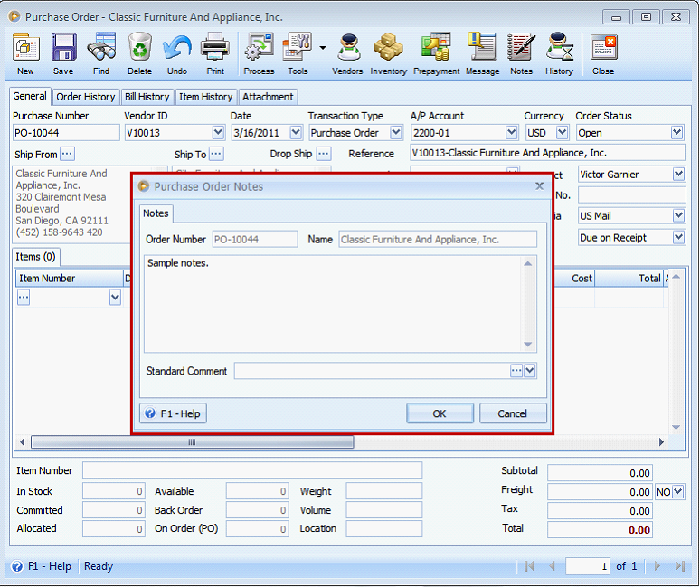Click the Ship From ellipsis button

pos(67,154)
